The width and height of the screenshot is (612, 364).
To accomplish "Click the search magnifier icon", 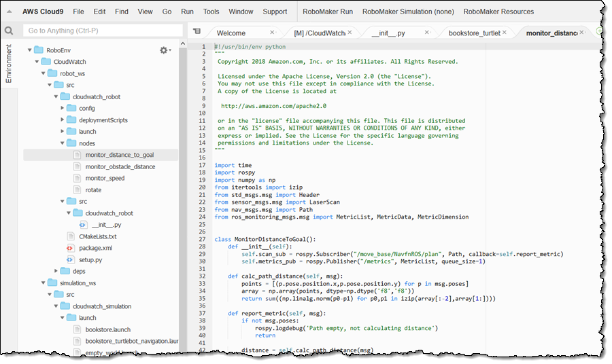I will pos(9,31).
